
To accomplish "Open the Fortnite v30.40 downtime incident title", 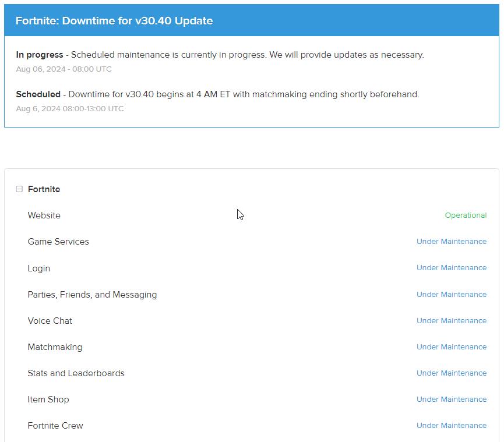I will point(114,21).
